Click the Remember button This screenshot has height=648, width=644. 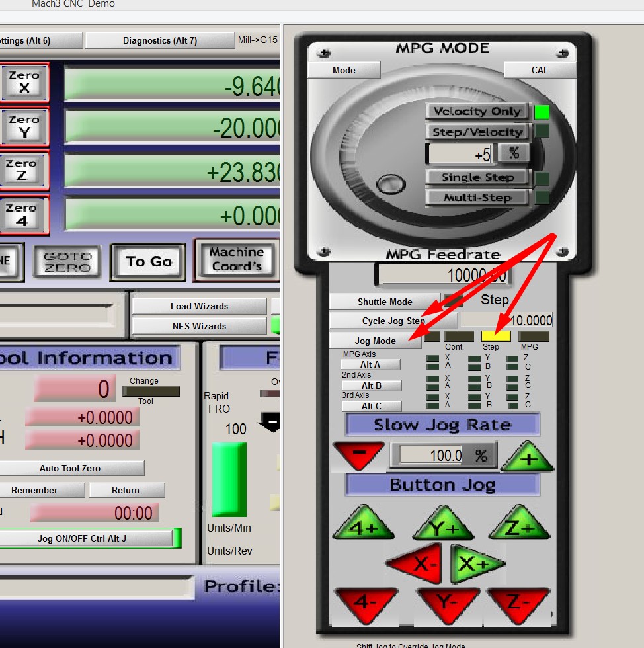click(x=42, y=490)
